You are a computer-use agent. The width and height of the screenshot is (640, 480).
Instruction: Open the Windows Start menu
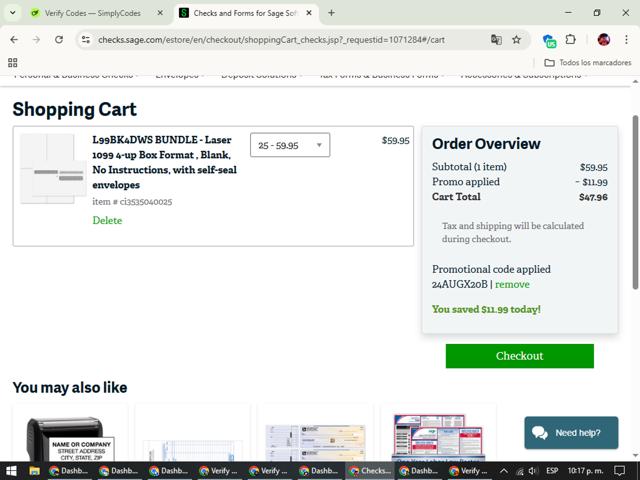click(x=11, y=471)
